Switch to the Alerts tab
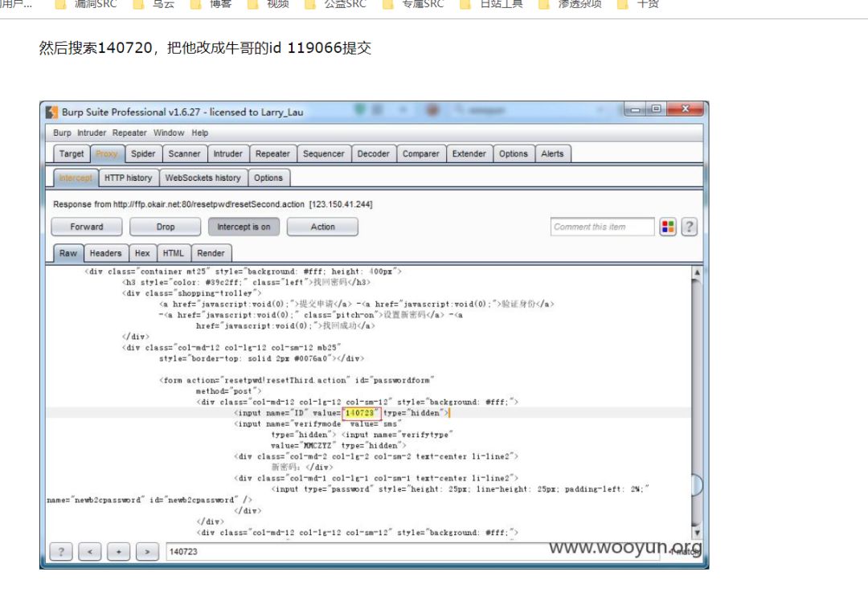Image resolution: width=868 pixels, height=613 pixels. [x=552, y=153]
